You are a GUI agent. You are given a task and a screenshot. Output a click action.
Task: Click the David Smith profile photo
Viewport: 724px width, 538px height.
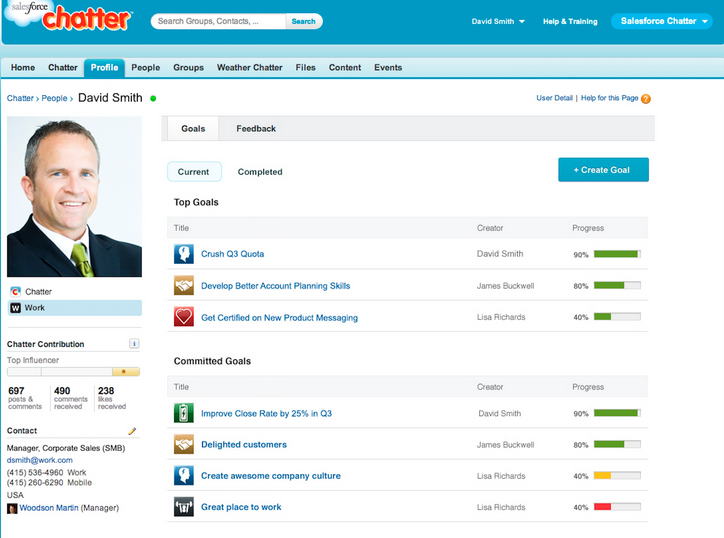[x=74, y=197]
